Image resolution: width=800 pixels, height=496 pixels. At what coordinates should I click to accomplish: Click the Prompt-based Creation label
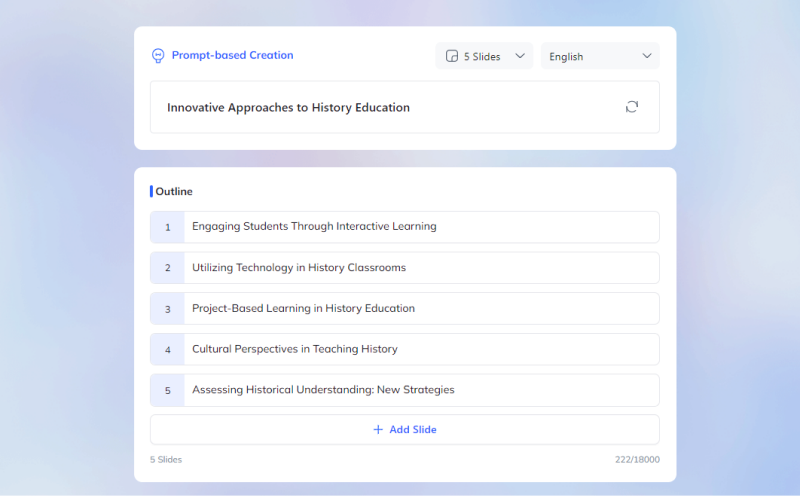[x=232, y=56]
